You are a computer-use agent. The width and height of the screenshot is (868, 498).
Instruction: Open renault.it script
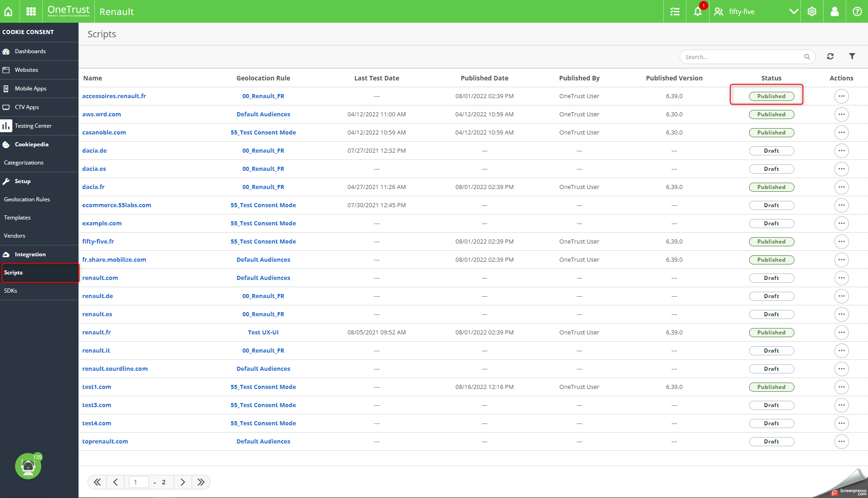tap(96, 351)
